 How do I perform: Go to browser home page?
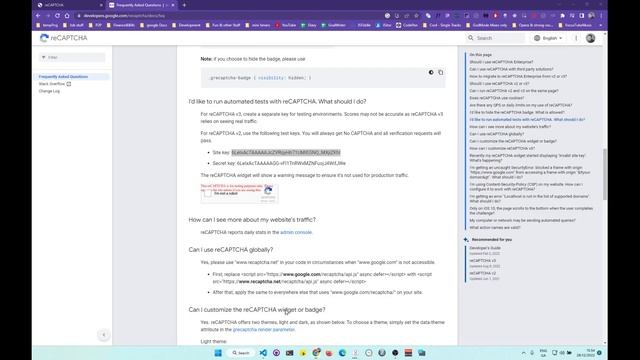67,16
